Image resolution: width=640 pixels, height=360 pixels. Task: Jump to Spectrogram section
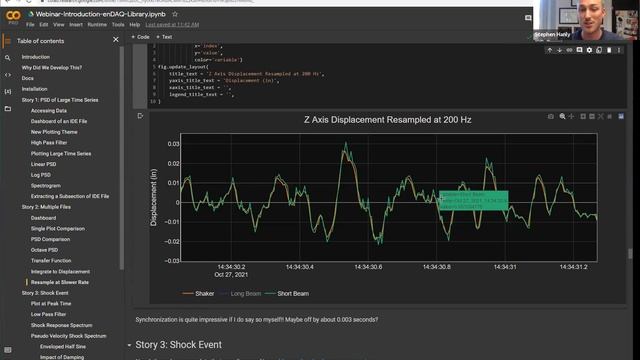point(46,186)
